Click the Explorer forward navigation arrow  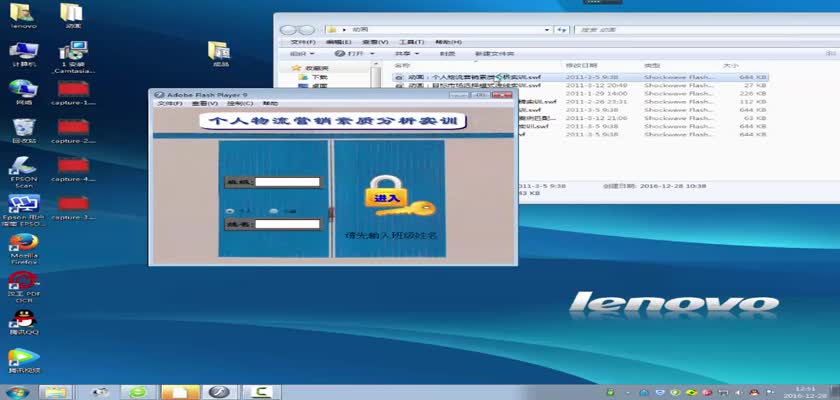[307, 30]
